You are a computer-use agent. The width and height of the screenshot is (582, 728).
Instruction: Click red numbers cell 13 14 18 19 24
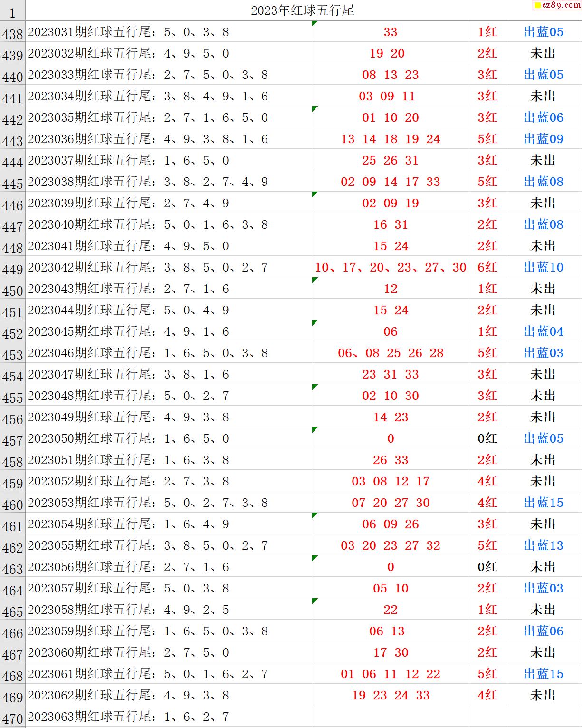[x=391, y=139]
